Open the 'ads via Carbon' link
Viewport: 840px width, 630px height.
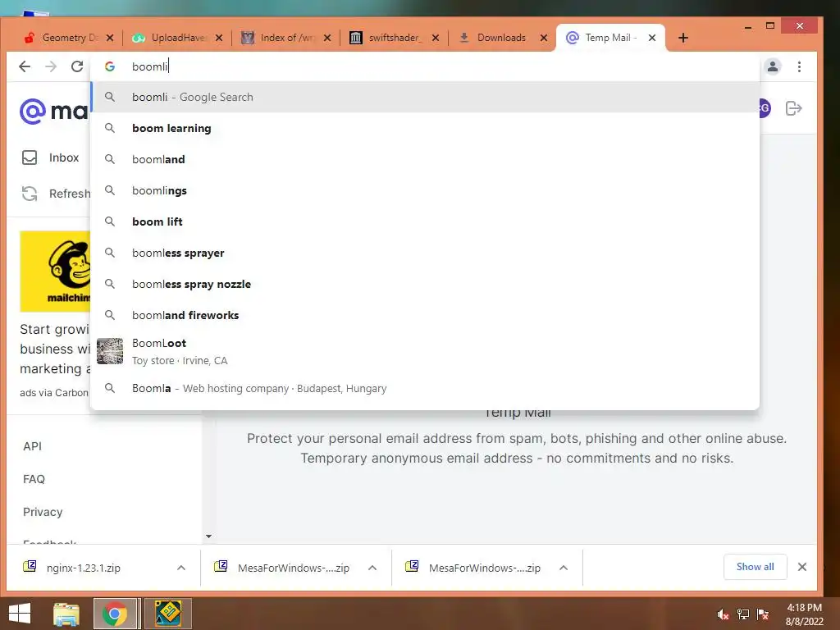point(54,393)
